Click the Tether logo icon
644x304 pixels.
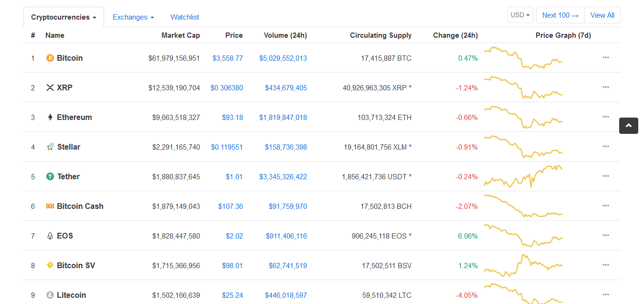[50, 176]
